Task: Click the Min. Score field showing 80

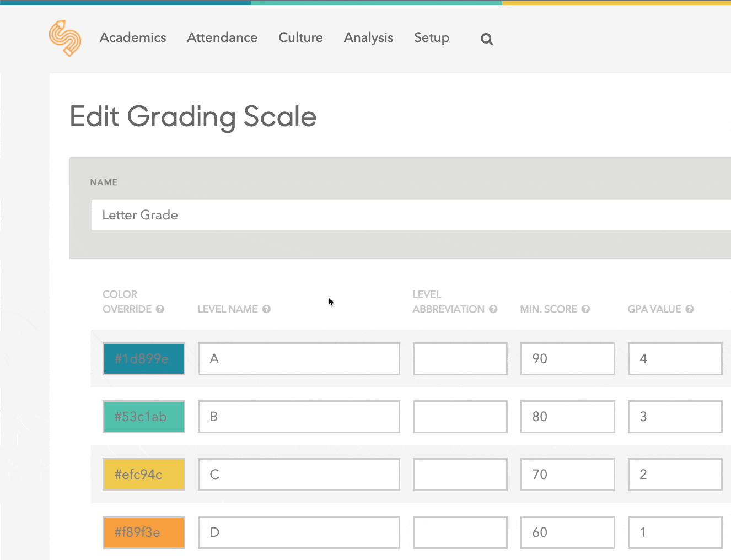Action: tap(567, 417)
